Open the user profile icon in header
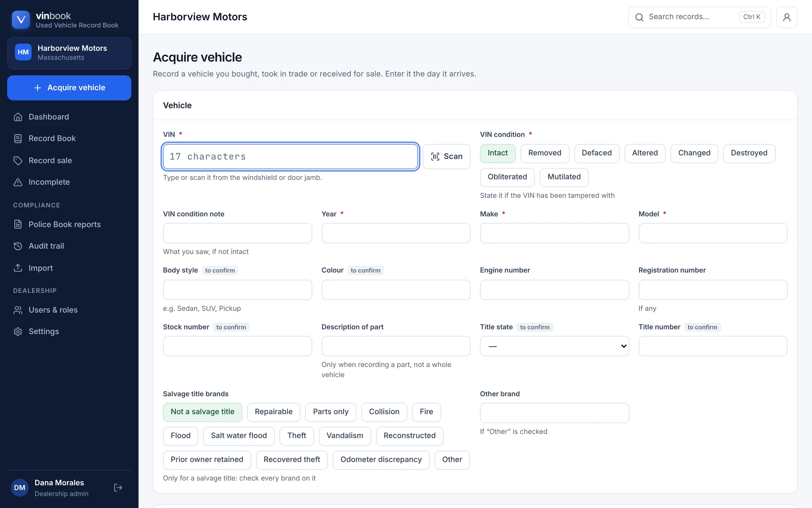 (787, 17)
